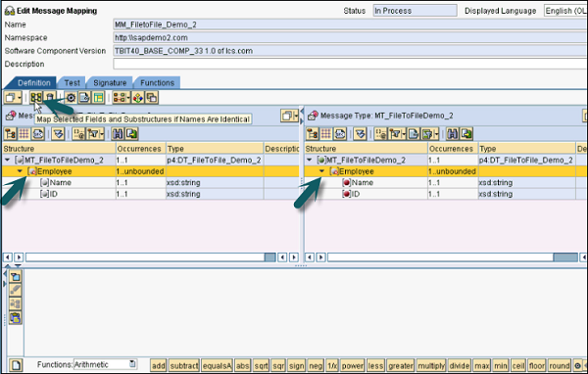Viewport: 588px width, 374px height.
Task: Click source message type envelope icon
Action: click(x=11, y=116)
